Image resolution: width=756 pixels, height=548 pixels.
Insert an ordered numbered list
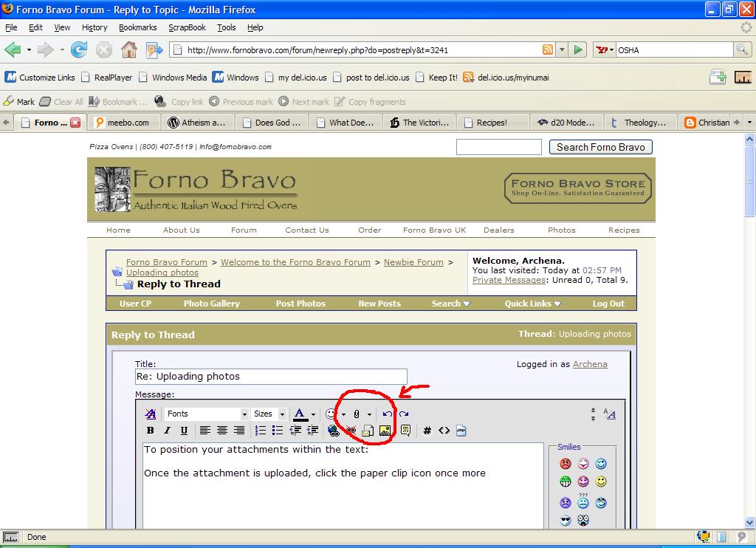(260, 431)
